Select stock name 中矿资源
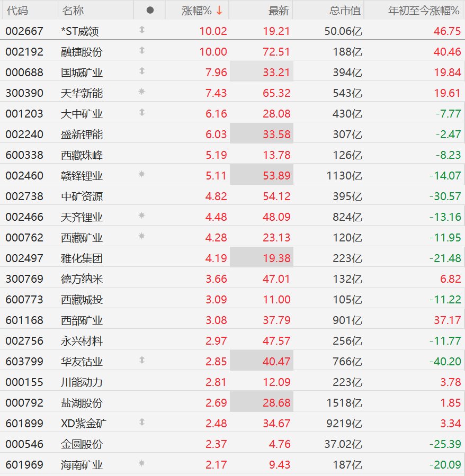Viewport: 465px width, 476px height. [x=82, y=196]
